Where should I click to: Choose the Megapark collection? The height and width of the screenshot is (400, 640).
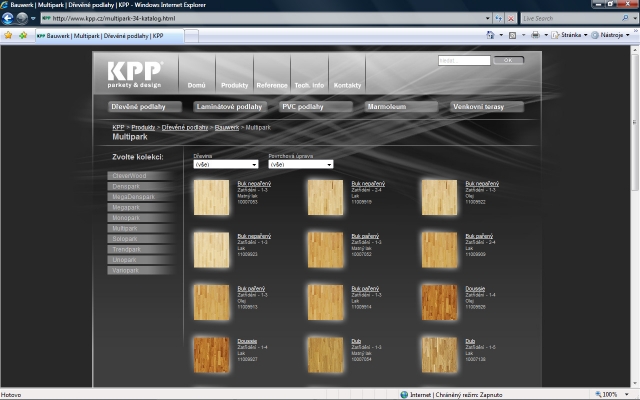(x=140, y=207)
